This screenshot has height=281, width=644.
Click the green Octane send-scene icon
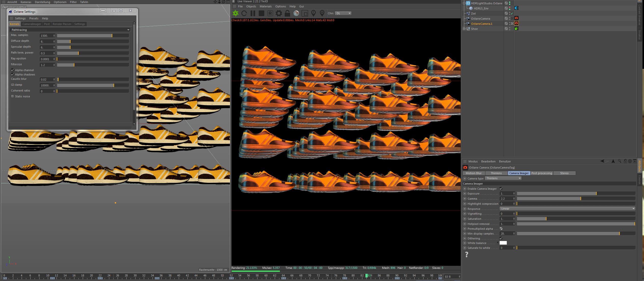pos(236,13)
